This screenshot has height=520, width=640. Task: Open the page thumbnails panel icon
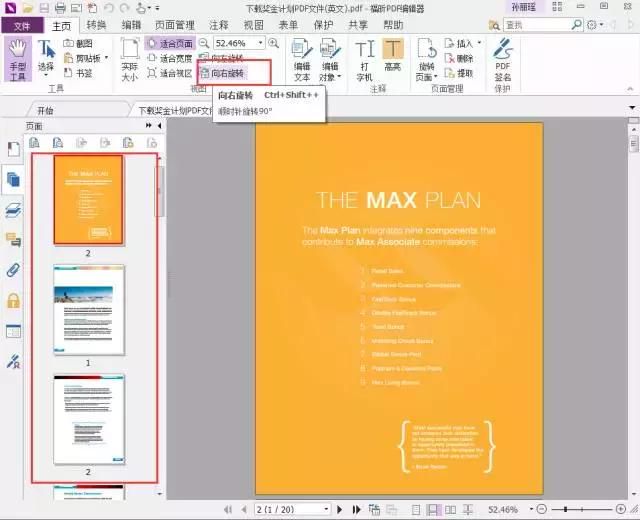(x=13, y=179)
